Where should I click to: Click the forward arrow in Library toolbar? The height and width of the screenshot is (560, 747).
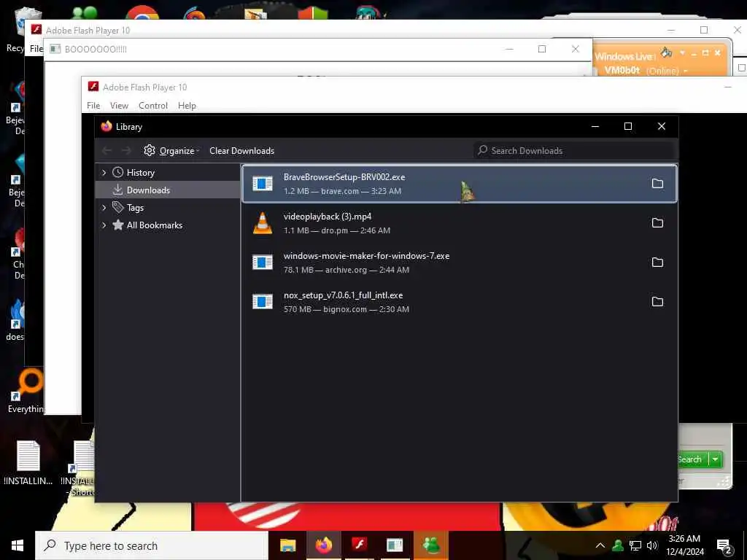pos(126,150)
